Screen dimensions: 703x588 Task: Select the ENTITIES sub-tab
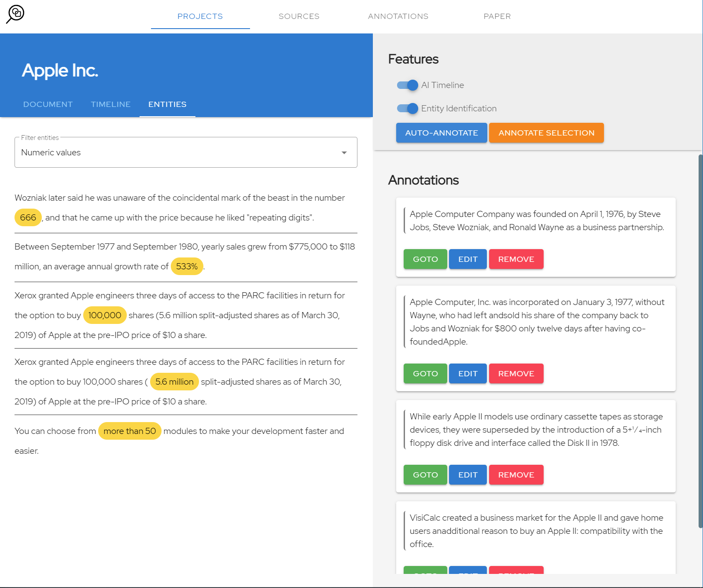click(x=167, y=104)
